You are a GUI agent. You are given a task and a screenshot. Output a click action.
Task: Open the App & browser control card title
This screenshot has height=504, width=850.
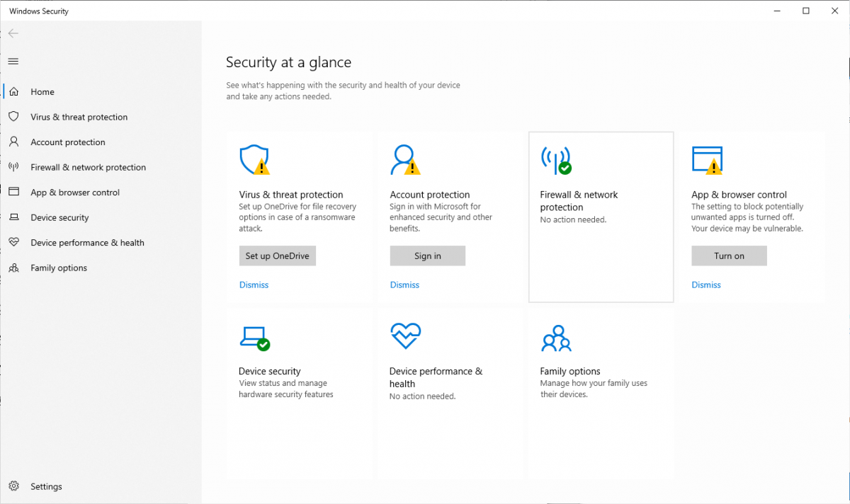[739, 195]
